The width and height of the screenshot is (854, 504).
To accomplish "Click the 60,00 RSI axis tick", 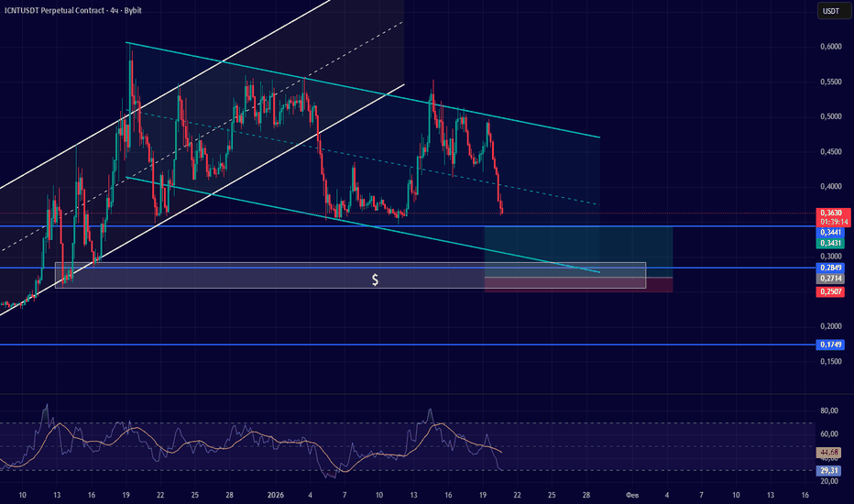I will [829, 434].
